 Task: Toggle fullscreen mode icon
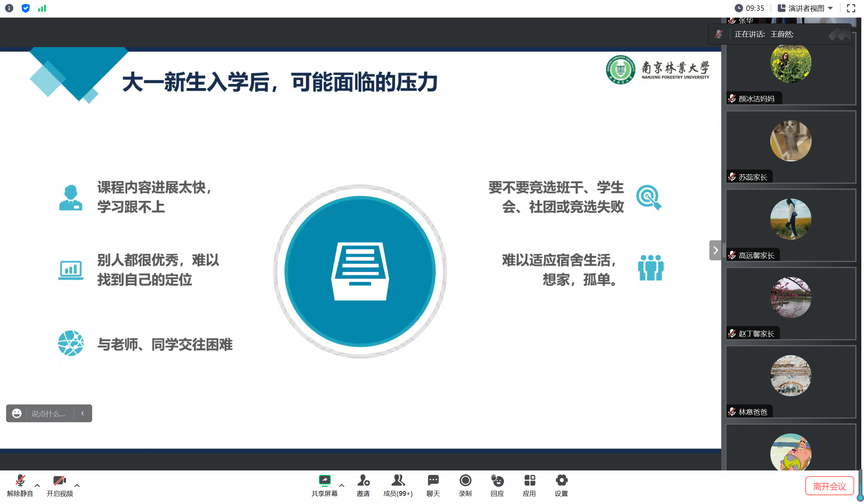pos(851,8)
